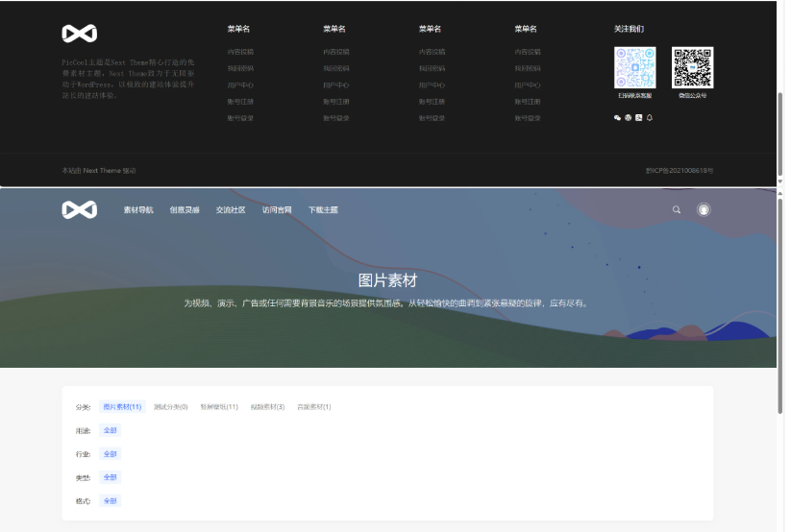
Task: Click 用户中心 in the second footer menu column
Action: (x=336, y=85)
